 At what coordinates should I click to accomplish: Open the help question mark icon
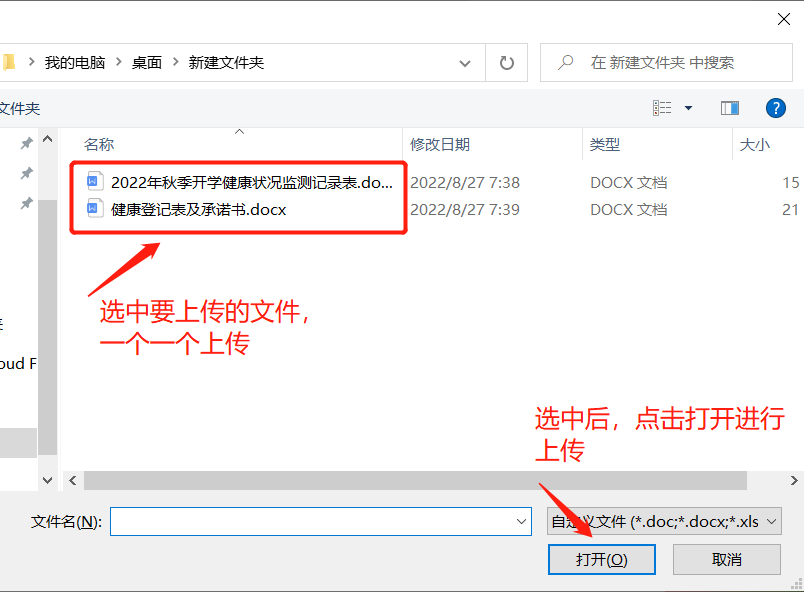(x=776, y=108)
